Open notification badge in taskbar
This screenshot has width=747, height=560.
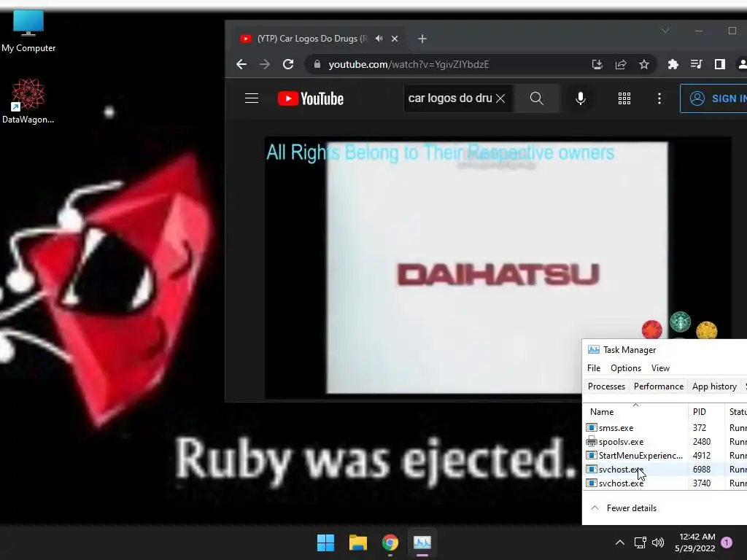(x=727, y=542)
